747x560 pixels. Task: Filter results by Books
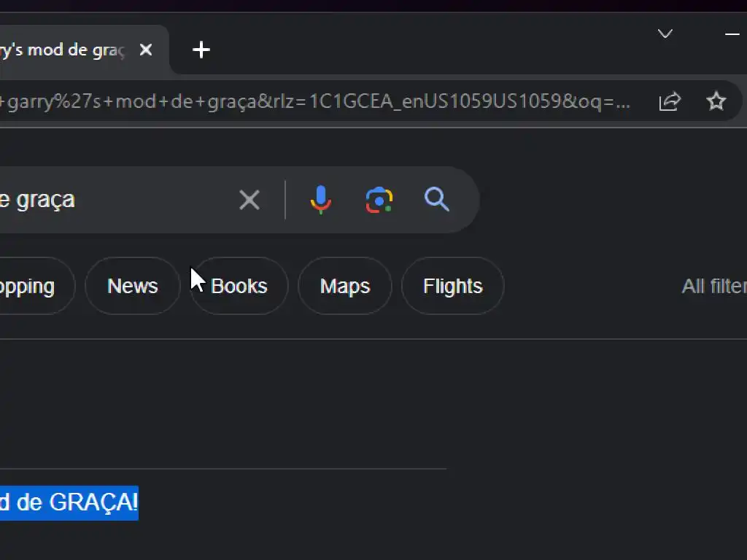[x=239, y=286]
